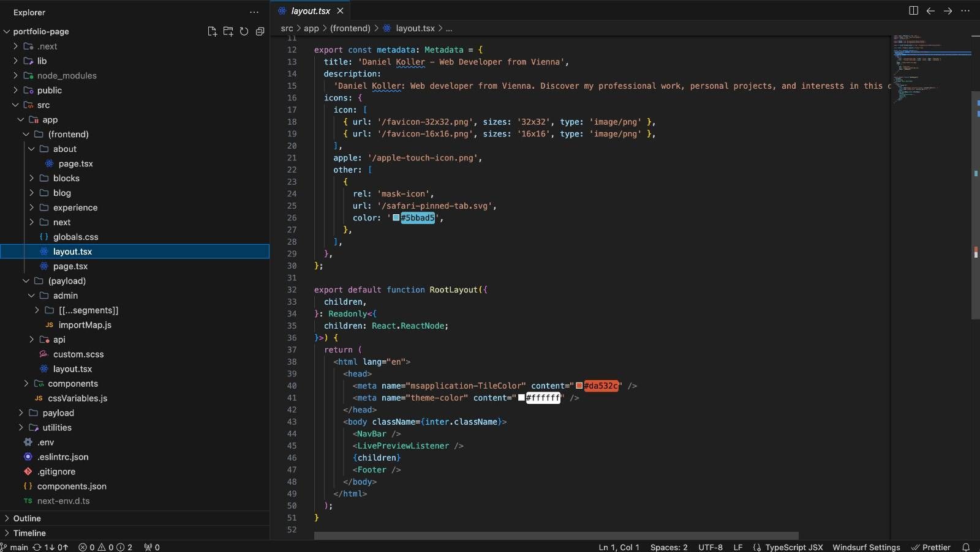The height and width of the screenshot is (552, 980).
Task: Open Windsurf Settings in status bar
Action: (x=866, y=547)
